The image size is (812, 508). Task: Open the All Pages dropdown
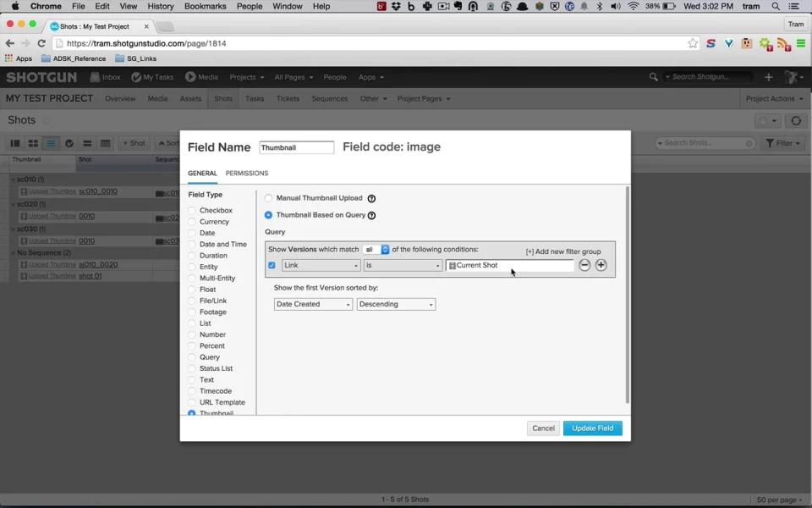[294, 77]
